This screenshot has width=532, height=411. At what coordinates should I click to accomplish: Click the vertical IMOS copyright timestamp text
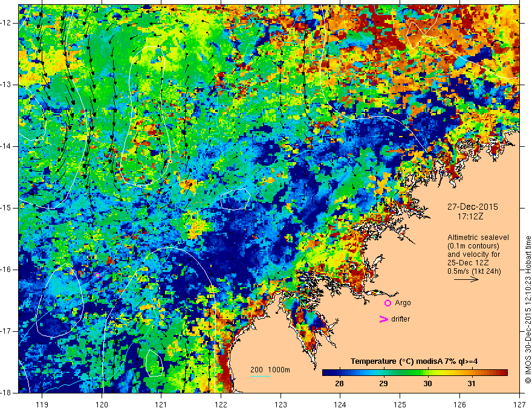528,309
